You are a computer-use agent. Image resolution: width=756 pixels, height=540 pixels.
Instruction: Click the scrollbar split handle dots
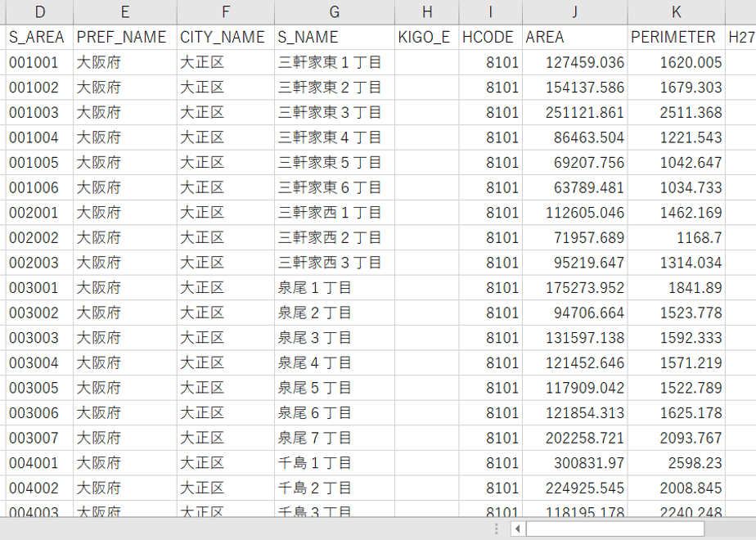[x=497, y=529]
